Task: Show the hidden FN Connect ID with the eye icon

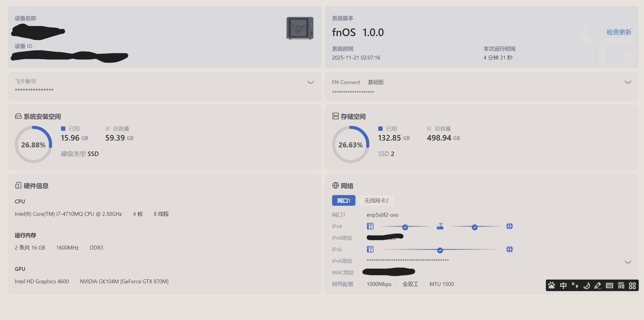Action: 628,82
